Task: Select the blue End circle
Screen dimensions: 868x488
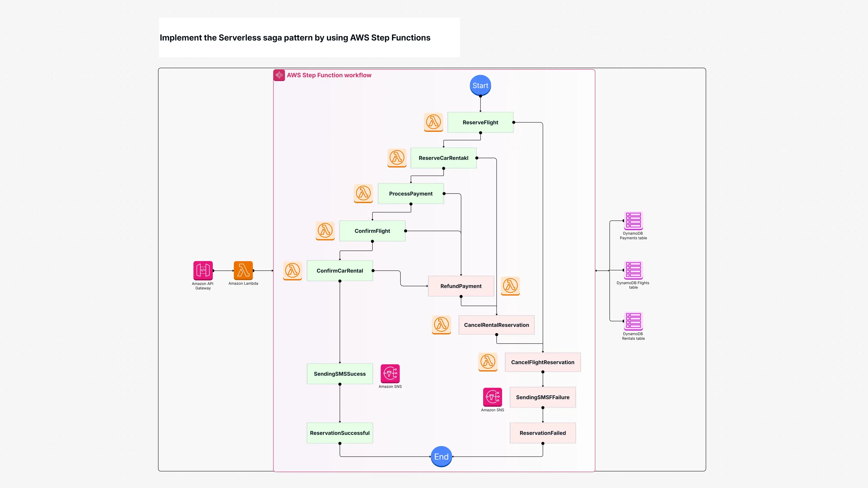Action: click(441, 456)
